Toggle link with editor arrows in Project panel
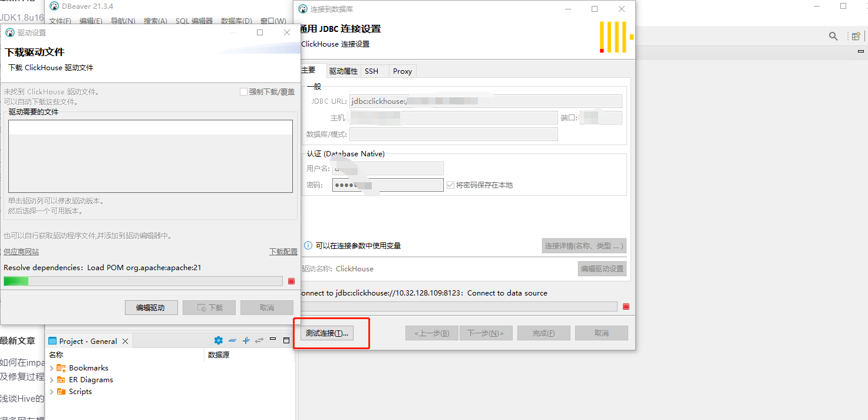The height and width of the screenshot is (420, 868). click(259, 340)
